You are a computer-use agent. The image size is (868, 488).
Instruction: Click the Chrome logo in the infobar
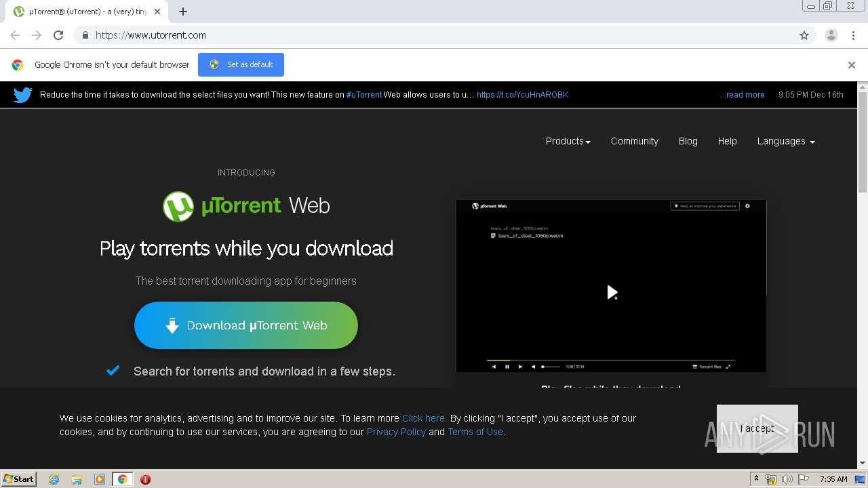pyautogui.click(x=18, y=65)
